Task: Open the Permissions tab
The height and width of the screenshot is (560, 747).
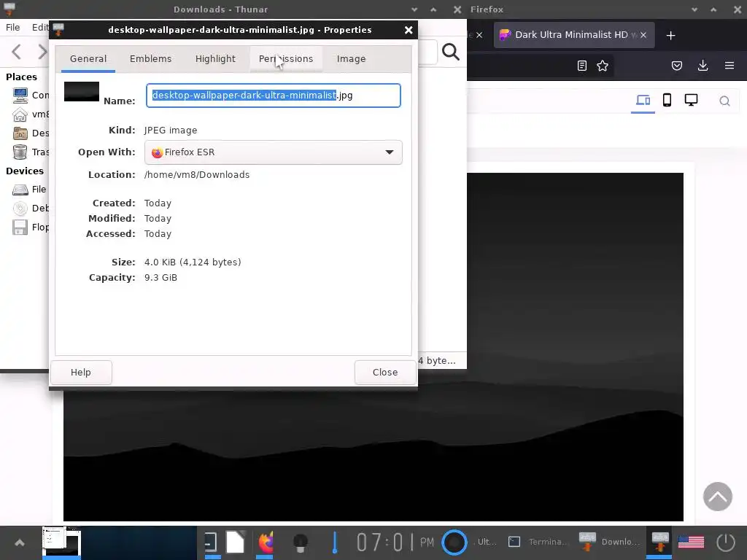Action: point(286,58)
